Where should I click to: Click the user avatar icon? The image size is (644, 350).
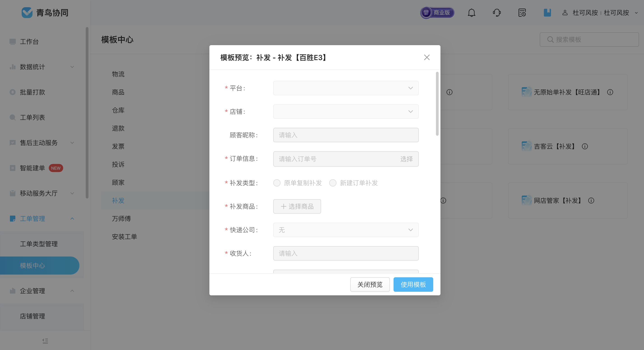pos(565,12)
